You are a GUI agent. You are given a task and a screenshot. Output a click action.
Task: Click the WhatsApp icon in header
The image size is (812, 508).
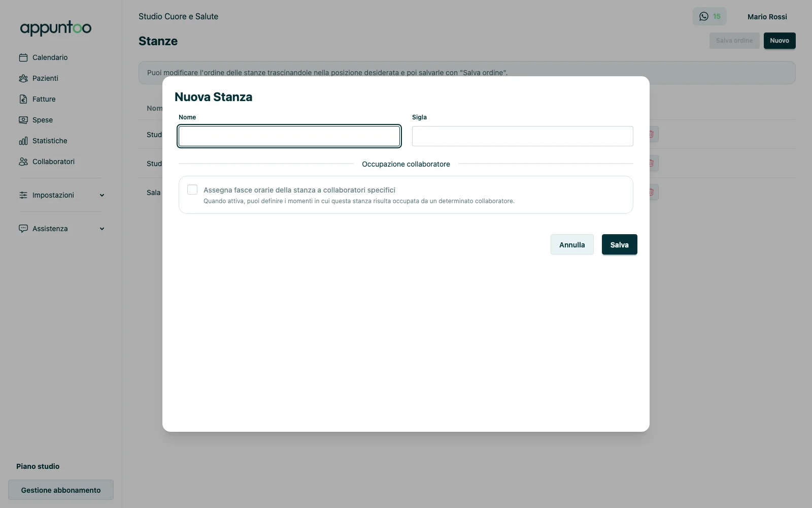tap(704, 16)
